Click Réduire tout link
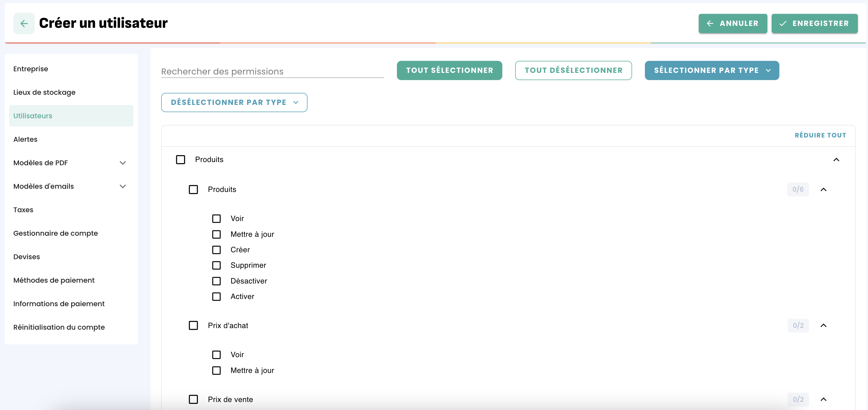This screenshot has width=868, height=410. click(820, 135)
